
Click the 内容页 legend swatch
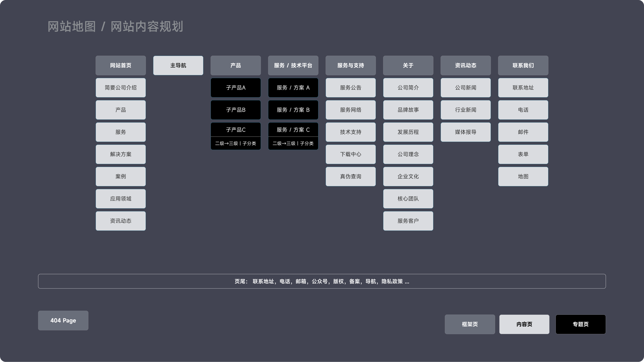pyautogui.click(x=524, y=324)
